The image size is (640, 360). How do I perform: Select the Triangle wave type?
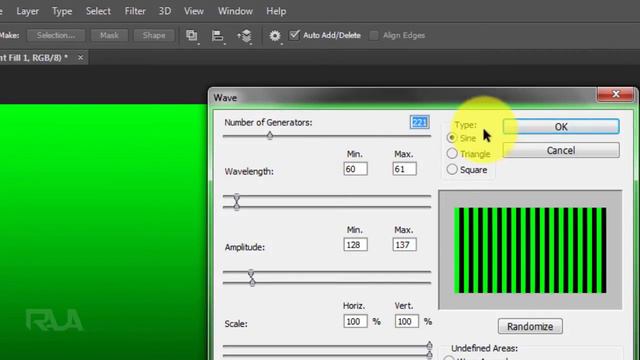(x=452, y=153)
